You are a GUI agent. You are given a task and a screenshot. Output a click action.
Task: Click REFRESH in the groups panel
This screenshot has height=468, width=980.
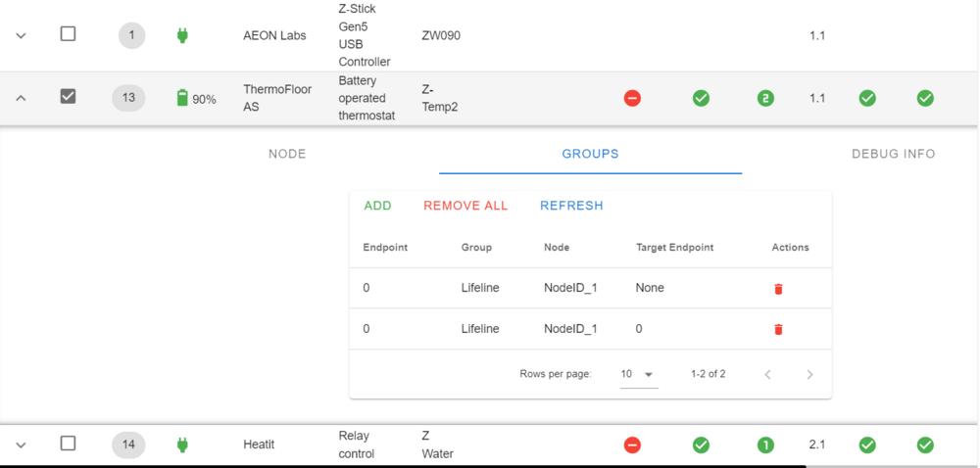tap(571, 206)
